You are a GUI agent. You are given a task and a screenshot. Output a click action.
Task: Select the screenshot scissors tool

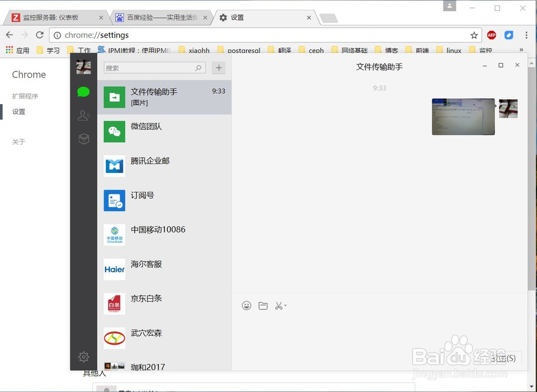click(x=279, y=306)
